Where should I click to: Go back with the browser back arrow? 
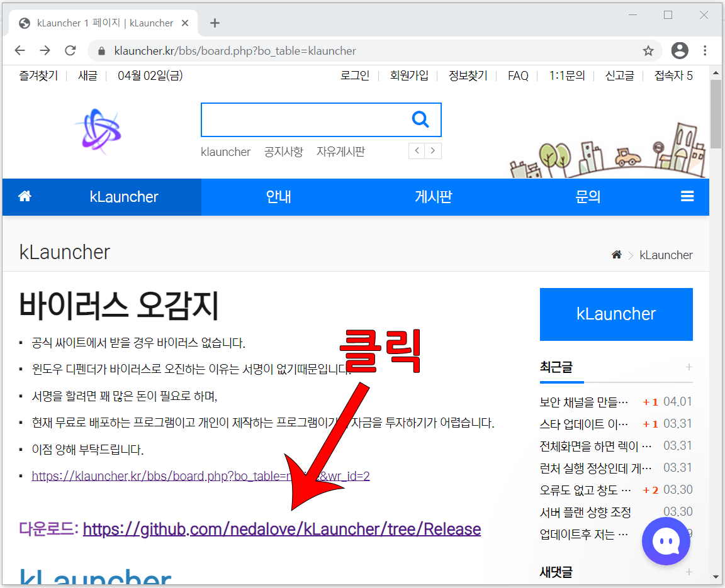coord(20,50)
